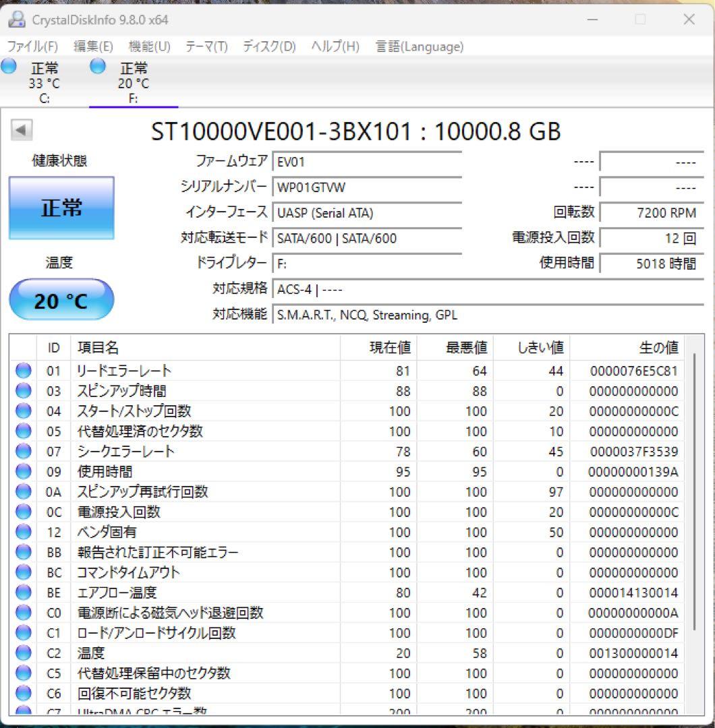Click status orb in row C5 代替処理保留中のセクタ数

(x=23, y=673)
